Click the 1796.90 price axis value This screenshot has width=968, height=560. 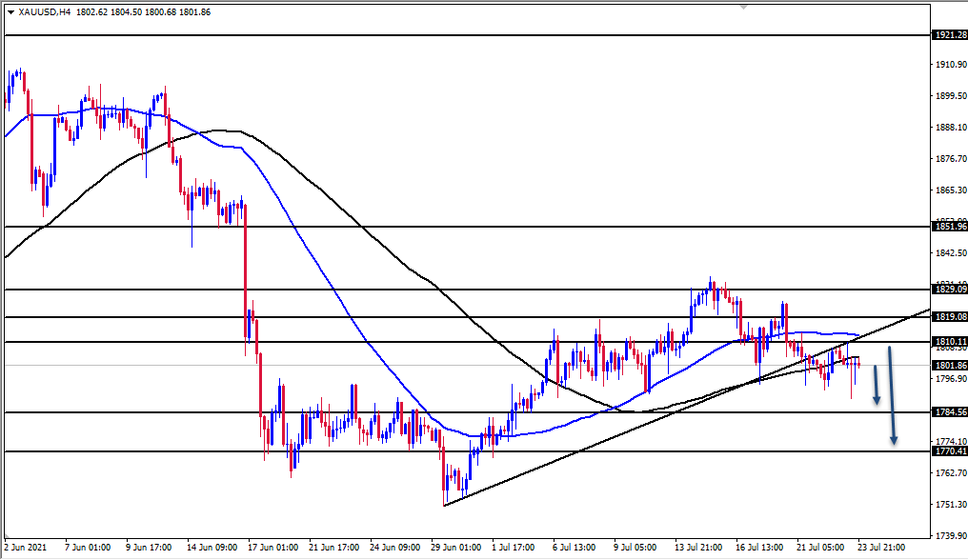[951, 378]
